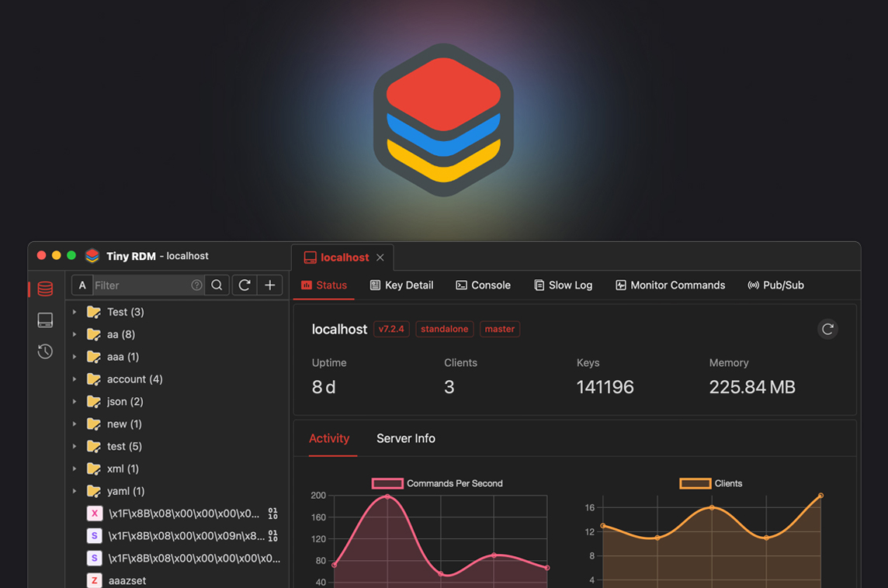Open the command history sidebar icon
This screenshot has height=588, width=888.
coord(45,351)
